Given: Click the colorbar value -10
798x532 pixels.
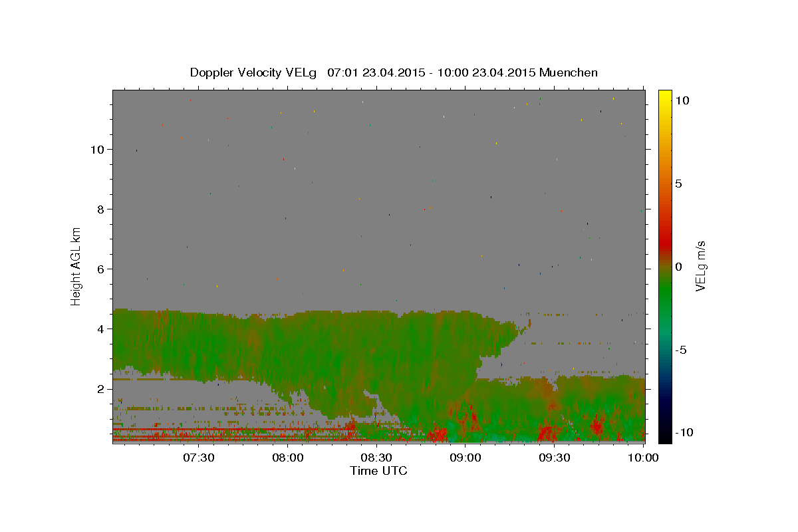Looking at the screenshot, I should point(683,433).
